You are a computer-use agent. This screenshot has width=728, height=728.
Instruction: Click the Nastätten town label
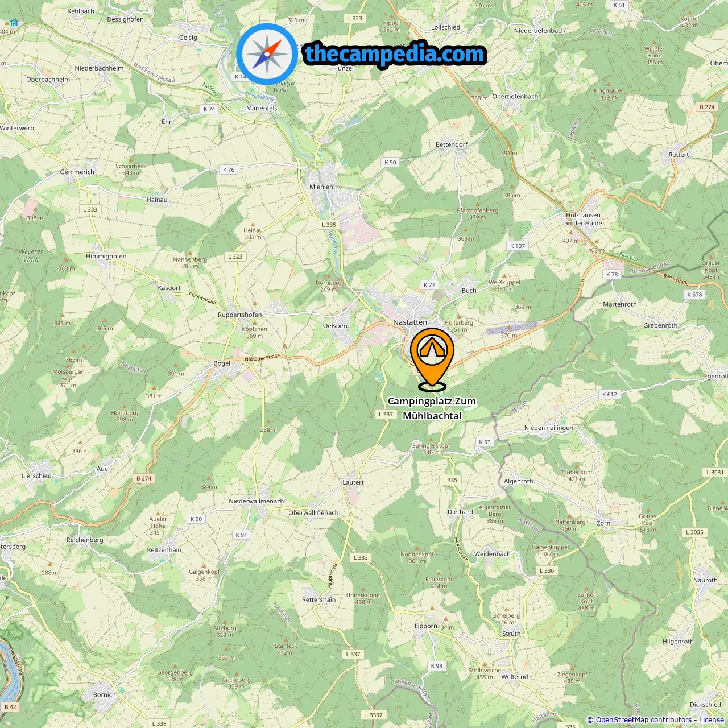pyautogui.click(x=410, y=322)
